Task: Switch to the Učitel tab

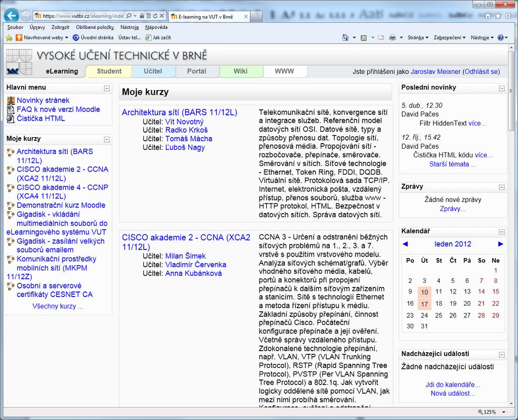Action: [x=153, y=71]
